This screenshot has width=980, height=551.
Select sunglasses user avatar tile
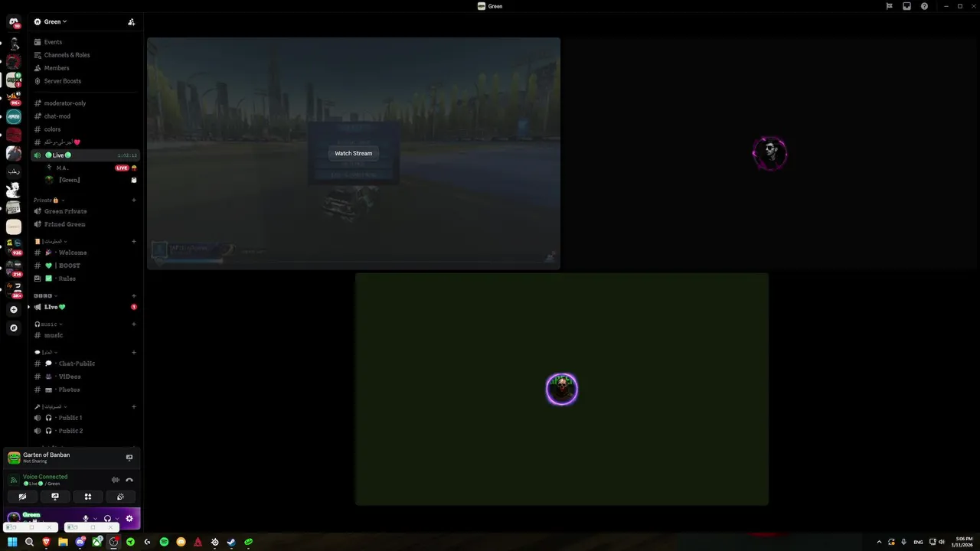[769, 154]
